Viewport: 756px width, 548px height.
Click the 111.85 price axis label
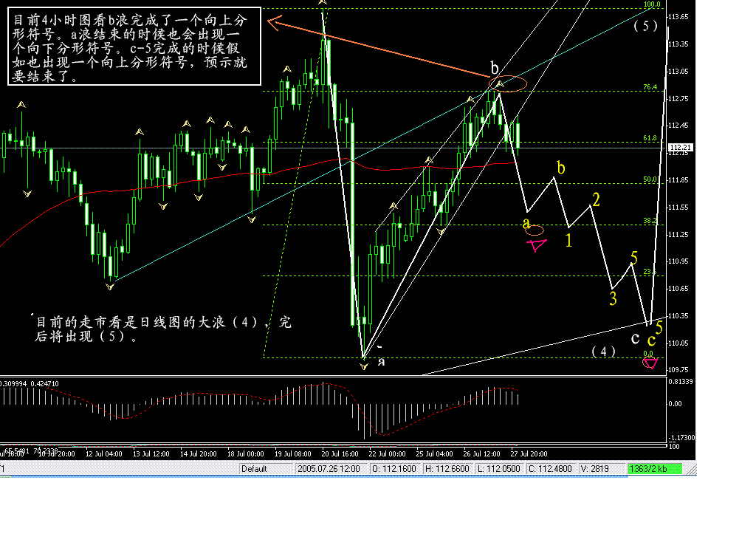pos(678,180)
